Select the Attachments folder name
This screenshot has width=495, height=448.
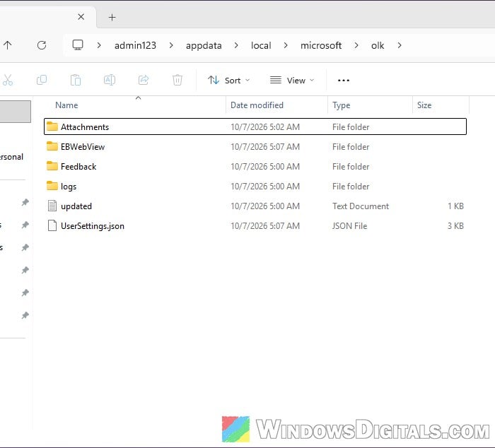pyautogui.click(x=85, y=126)
